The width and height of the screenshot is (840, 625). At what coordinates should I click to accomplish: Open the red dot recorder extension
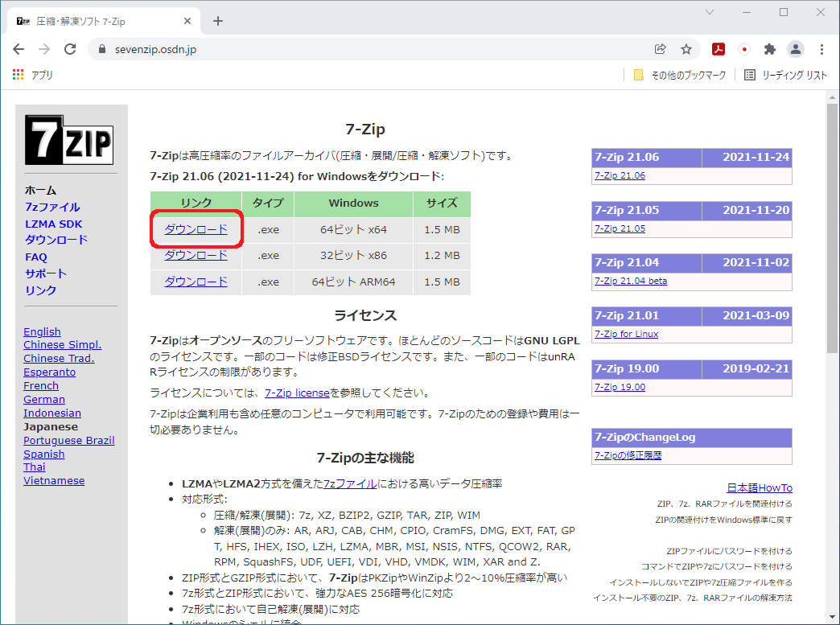(744, 49)
